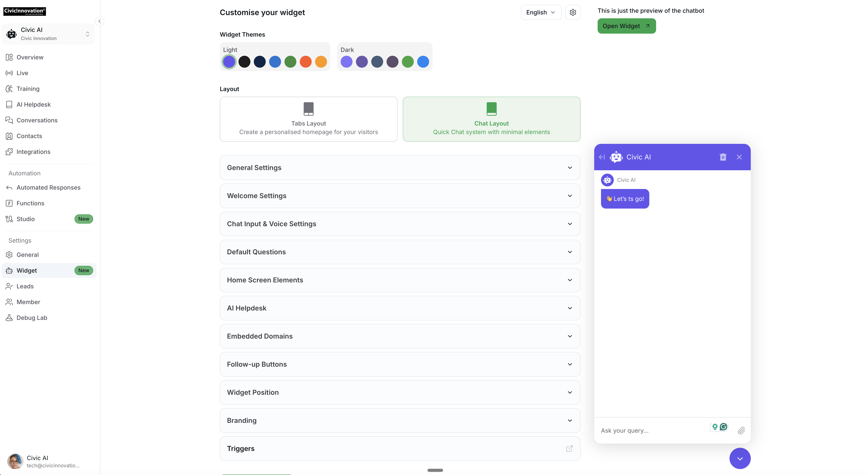The width and height of the screenshot is (868, 475).
Task: Expand the General Settings section
Action: click(400, 167)
